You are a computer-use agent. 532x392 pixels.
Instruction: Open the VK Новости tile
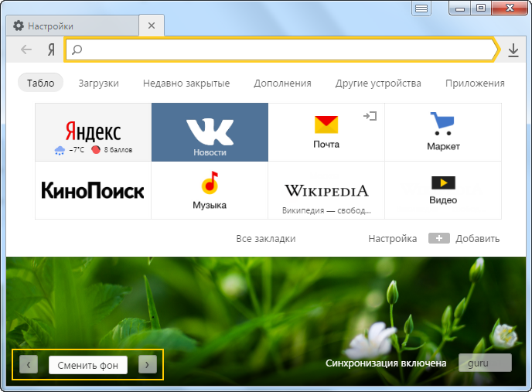click(x=210, y=132)
